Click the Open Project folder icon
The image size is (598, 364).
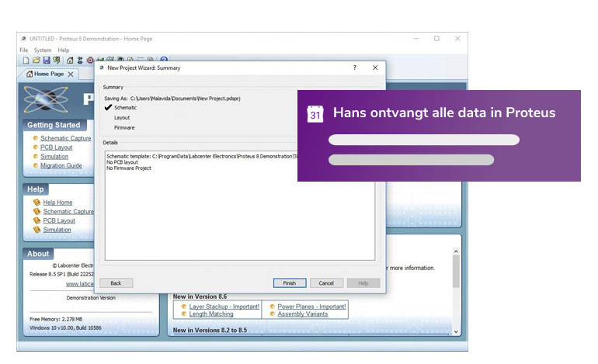pos(37,61)
